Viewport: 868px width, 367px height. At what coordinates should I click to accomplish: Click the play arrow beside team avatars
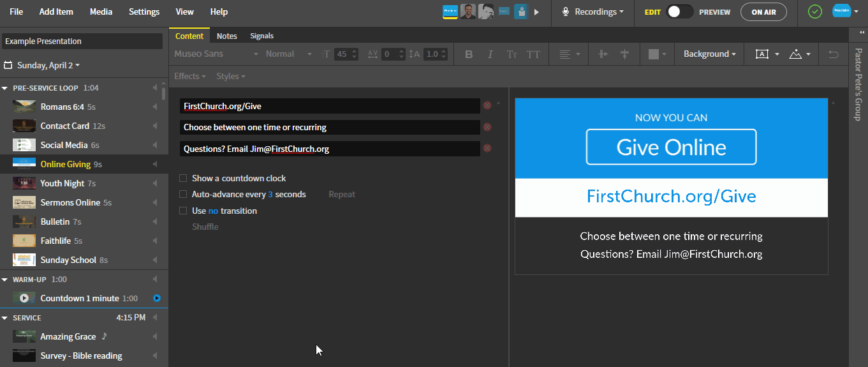point(536,11)
